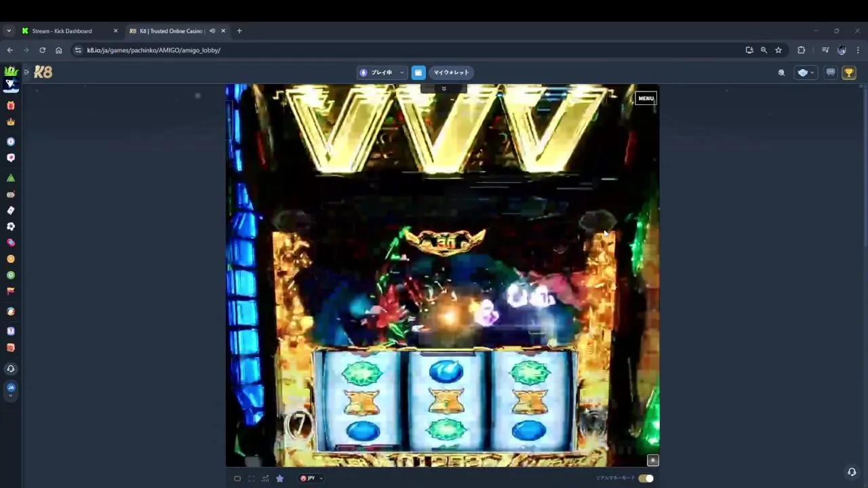Focus the address bar URL field
This screenshot has width=868, height=488.
(407, 50)
